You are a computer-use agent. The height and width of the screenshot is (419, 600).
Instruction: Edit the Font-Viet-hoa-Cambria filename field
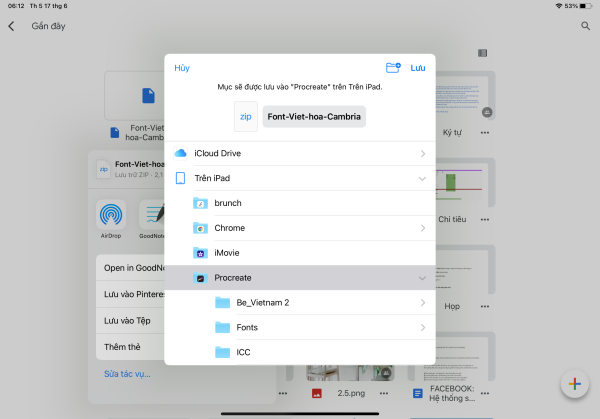(x=314, y=117)
